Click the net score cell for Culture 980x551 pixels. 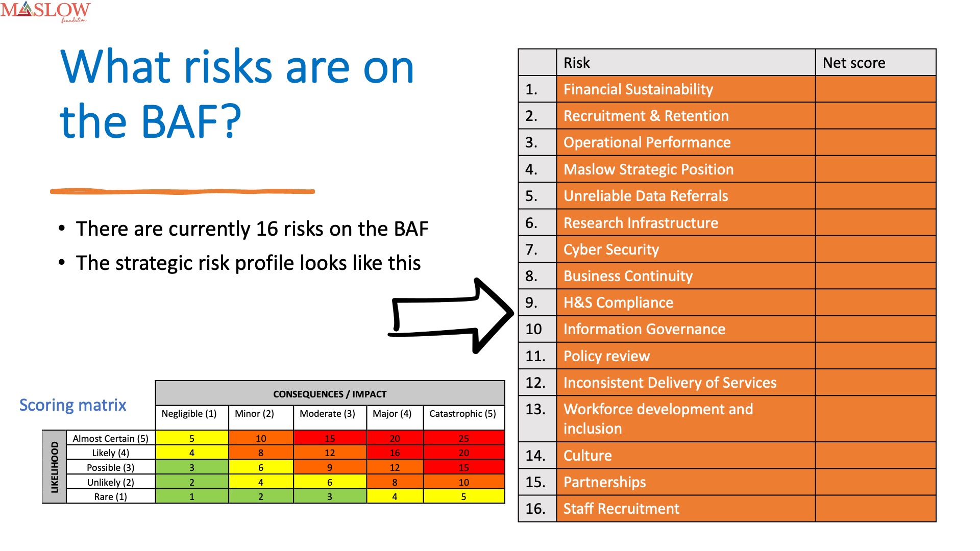(876, 456)
